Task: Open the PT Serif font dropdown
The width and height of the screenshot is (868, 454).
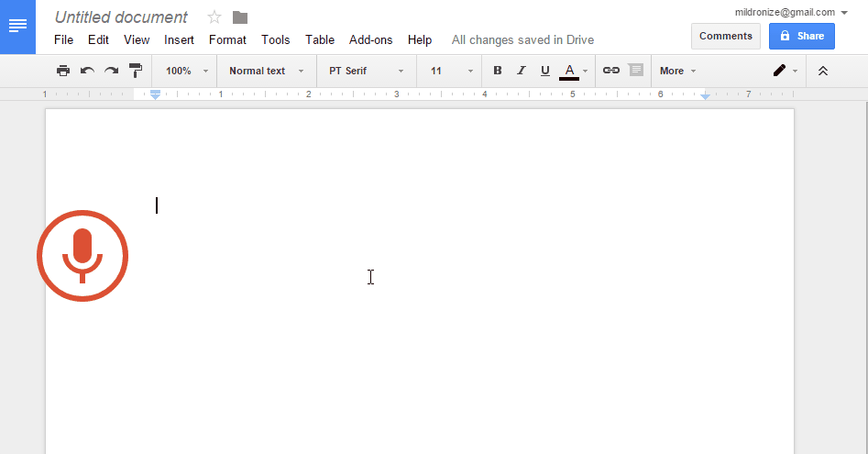Action: click(x=366, y=71)
